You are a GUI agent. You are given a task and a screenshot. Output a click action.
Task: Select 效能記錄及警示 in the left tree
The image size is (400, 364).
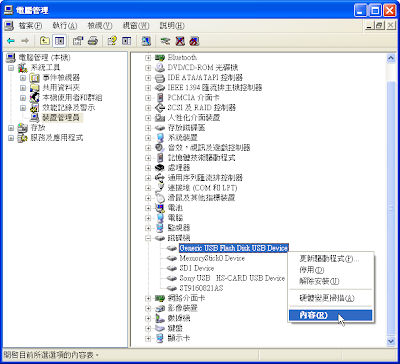(68, 108)
